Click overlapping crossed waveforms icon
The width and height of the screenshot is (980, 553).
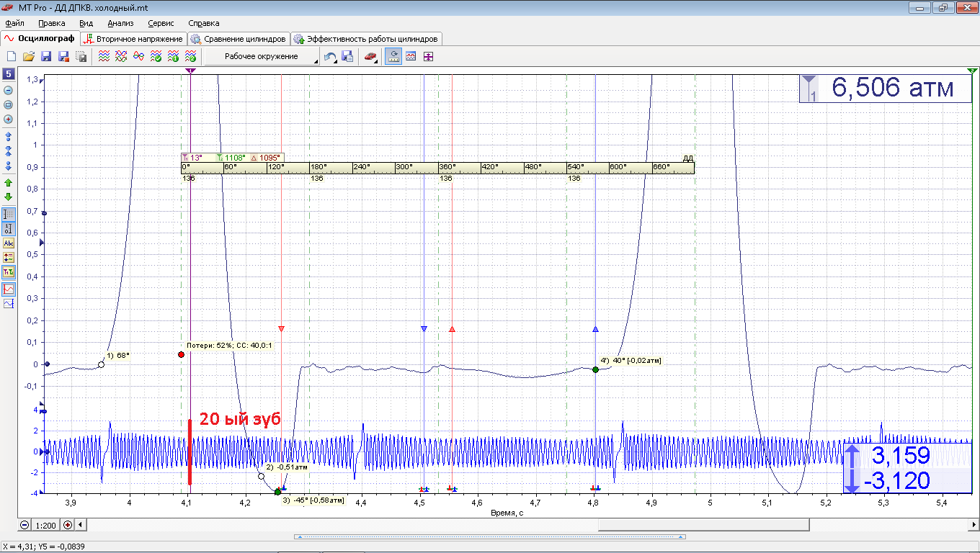[x=122, y=56]
